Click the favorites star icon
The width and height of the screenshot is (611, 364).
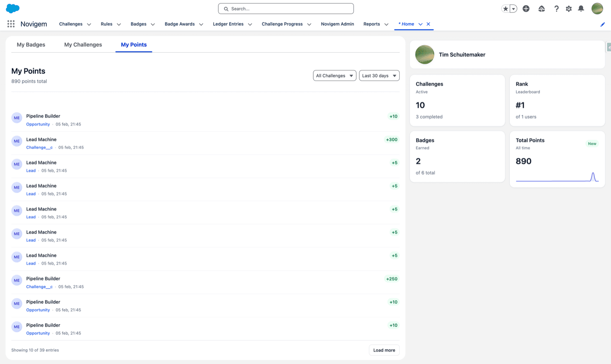tap(505, 9)
